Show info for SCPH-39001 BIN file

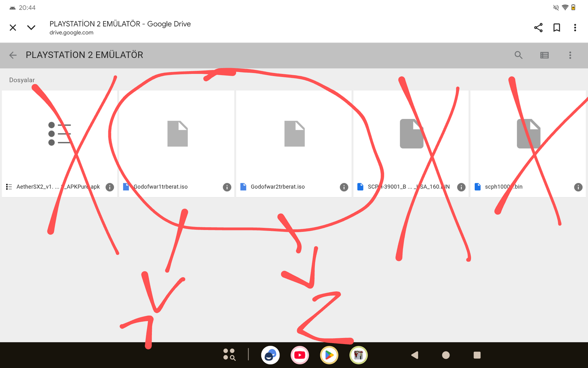[x=461, y=187]
